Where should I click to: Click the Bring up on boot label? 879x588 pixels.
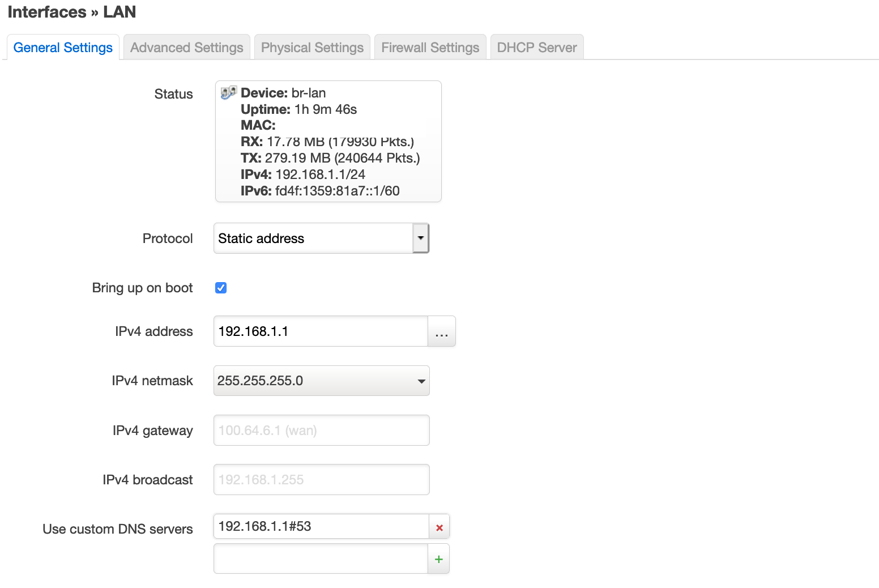pyautogui.click(x=142, y=288)
